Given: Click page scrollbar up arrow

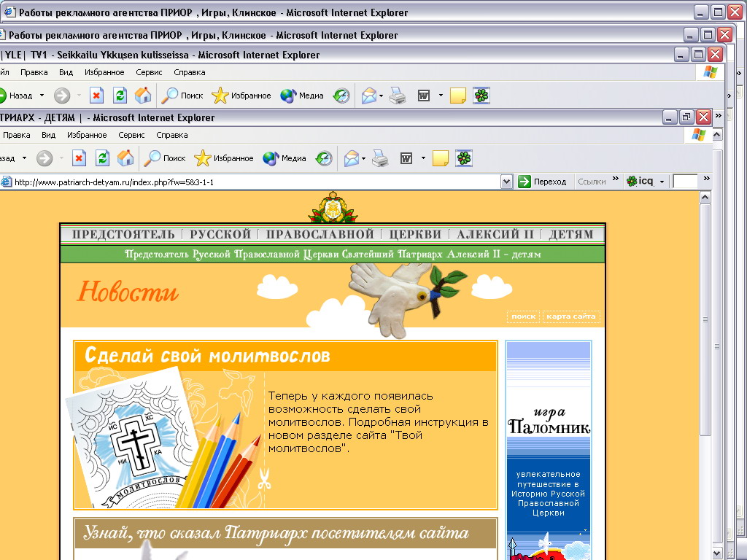Looking at the screenshot, I should (x=705, y=197).
